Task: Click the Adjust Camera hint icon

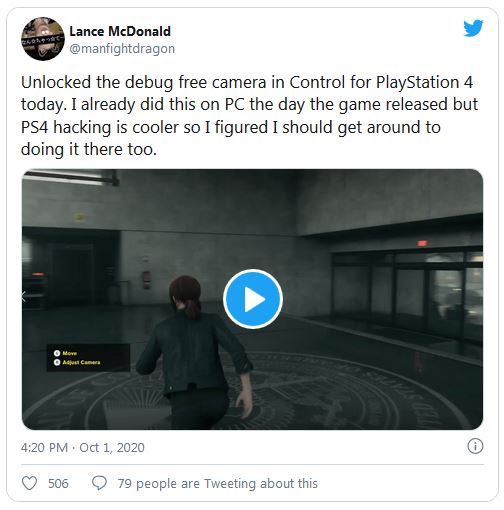Action: tap(57, 362)
